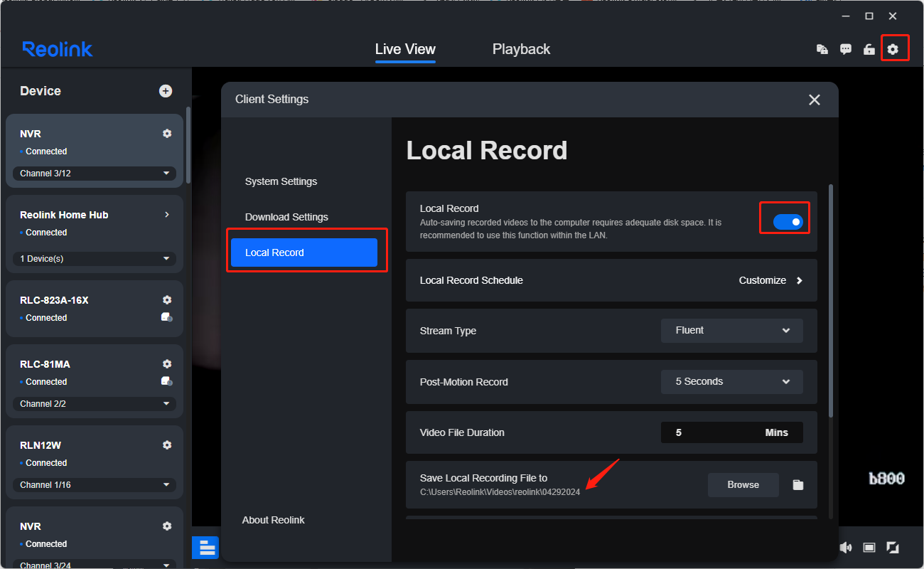924x569 pixels.
Task: Click the Device panel heading
Action: pos(41,91)
